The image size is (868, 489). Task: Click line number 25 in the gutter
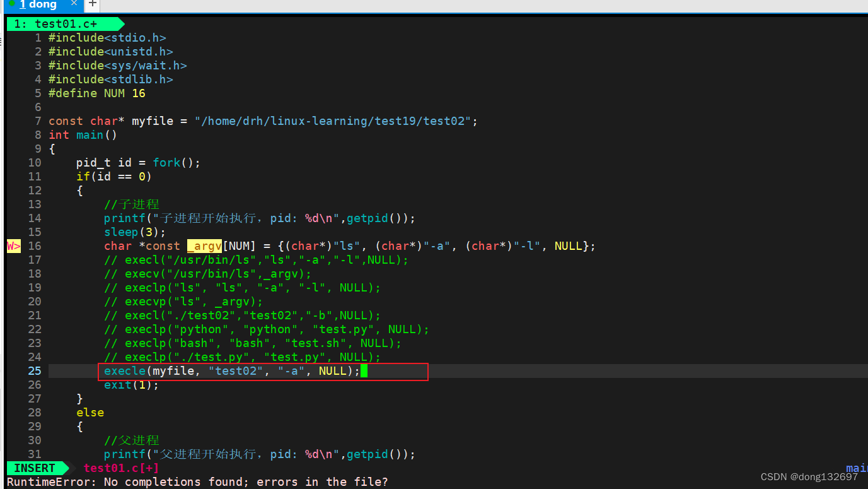point(35,371)
